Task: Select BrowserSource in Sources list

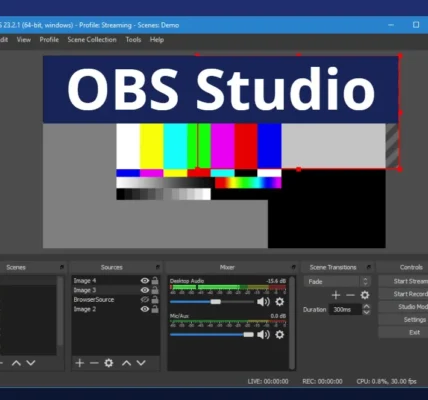Action: [94, 300]
